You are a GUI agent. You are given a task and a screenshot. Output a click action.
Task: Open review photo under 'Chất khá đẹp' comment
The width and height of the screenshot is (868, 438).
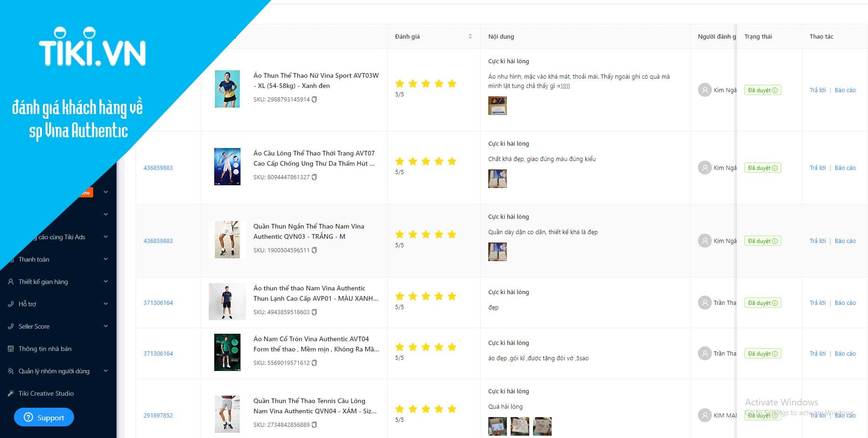click(x=497, y=179)
